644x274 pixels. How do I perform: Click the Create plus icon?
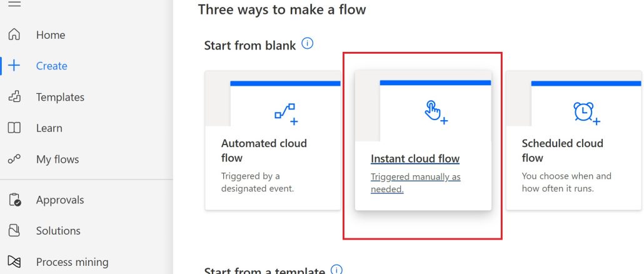pos(14,66)
